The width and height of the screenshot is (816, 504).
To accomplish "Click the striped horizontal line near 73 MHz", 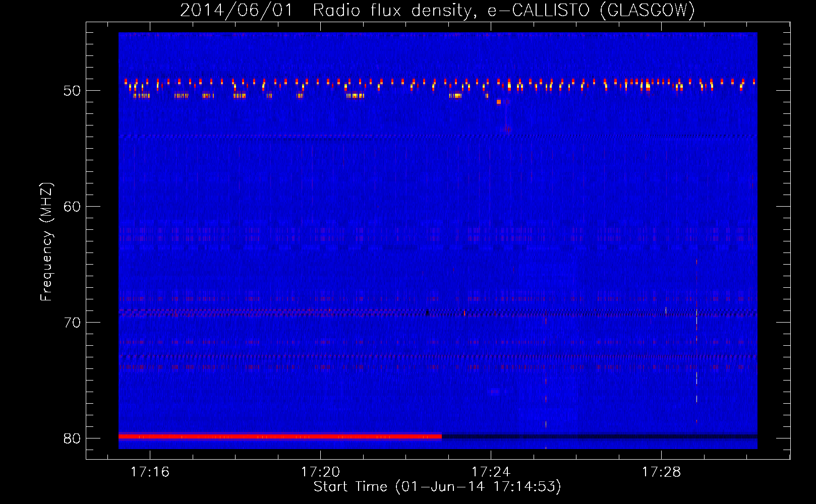I will [x=438, y=356].
